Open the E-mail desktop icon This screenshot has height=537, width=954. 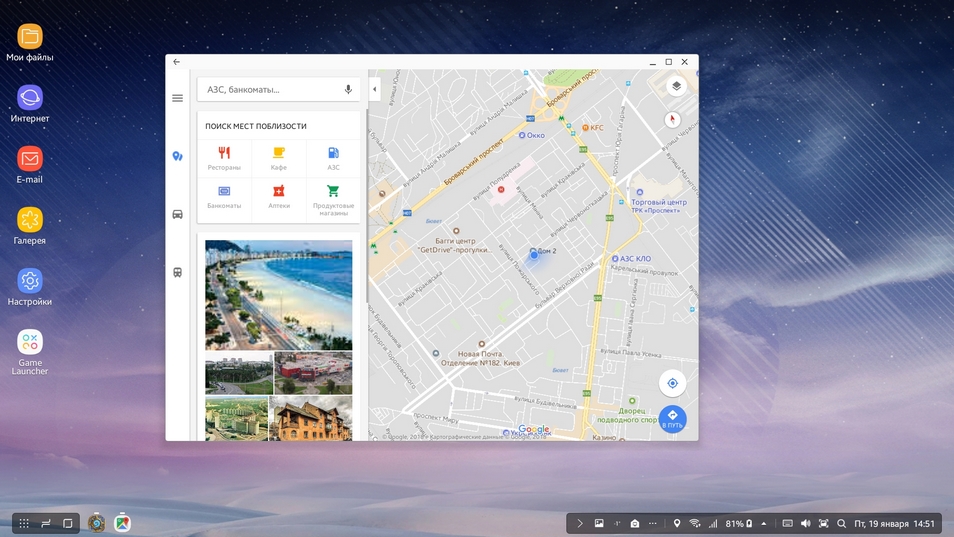click(x=29, y=165)
